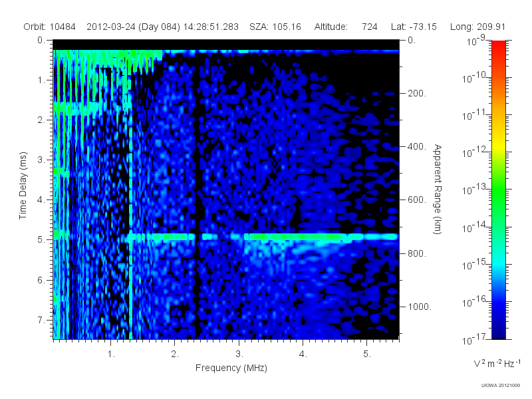
Task: Click the 3. tick label on frequency axis
Action: (x=239, y=354)
